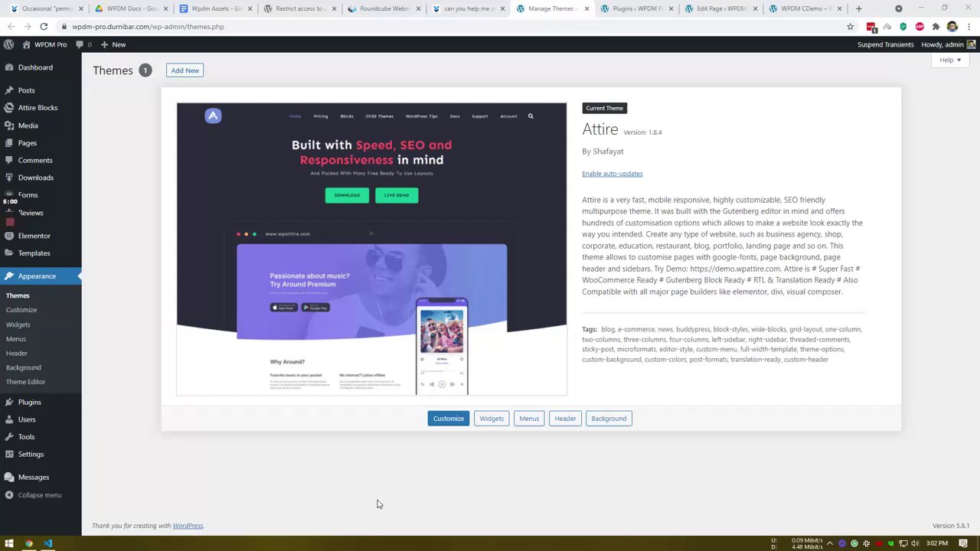This screenshot has width=980, height=551.
Task: Click the WordPress logo in admin bar
Action: click(x=8, y=44)
